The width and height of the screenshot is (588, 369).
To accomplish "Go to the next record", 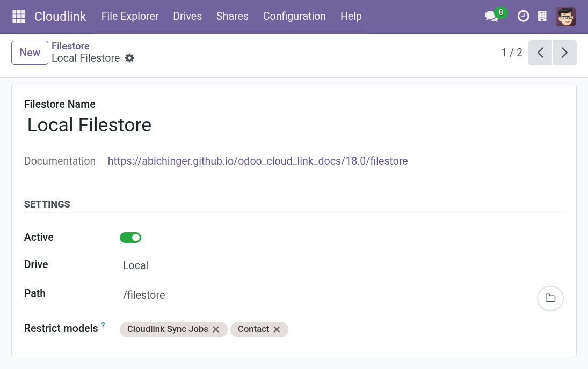I will 564,53.
